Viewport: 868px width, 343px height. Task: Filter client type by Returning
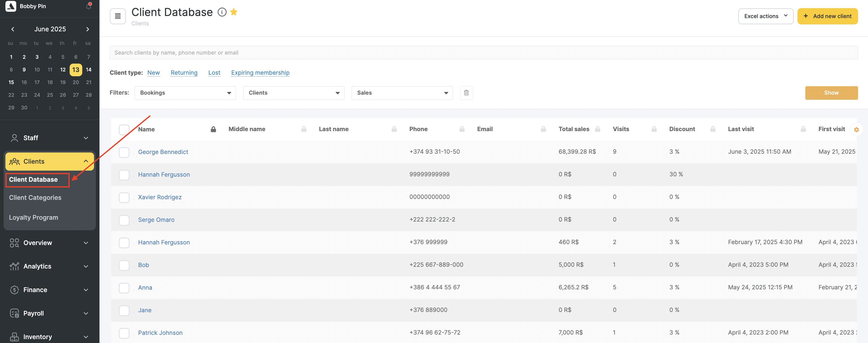(x=184, y=73)
